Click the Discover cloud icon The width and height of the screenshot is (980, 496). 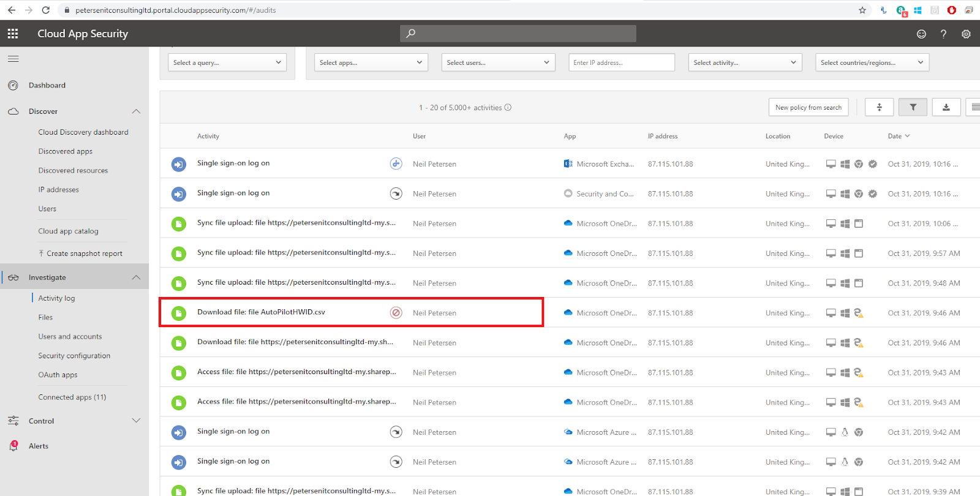pos(13,111)
